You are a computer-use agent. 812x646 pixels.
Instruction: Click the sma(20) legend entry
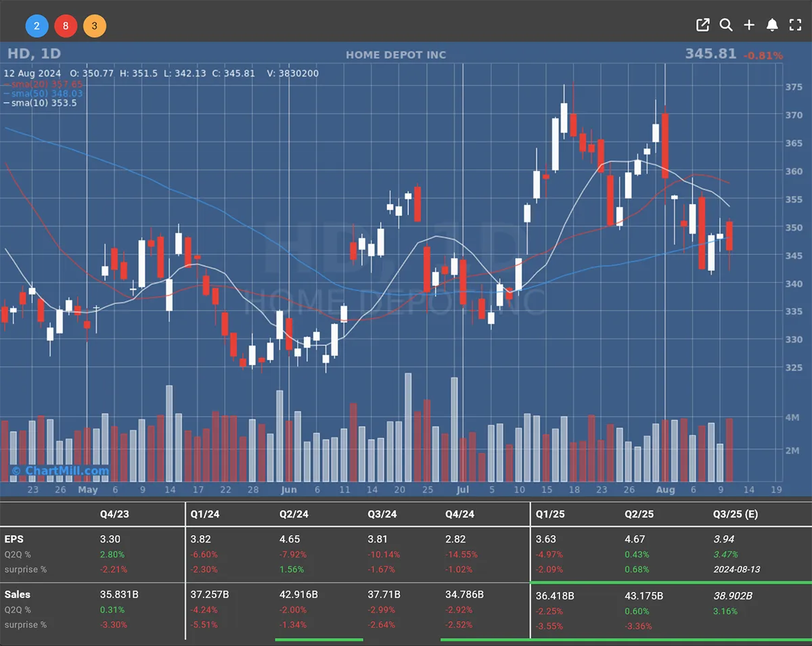[x=44, y=84]
